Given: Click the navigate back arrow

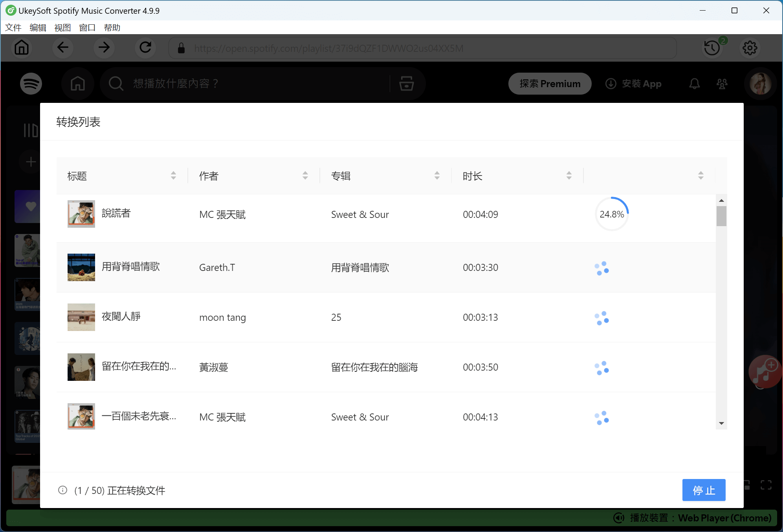Looking at the screenshot, I should [x=62, y=48].
